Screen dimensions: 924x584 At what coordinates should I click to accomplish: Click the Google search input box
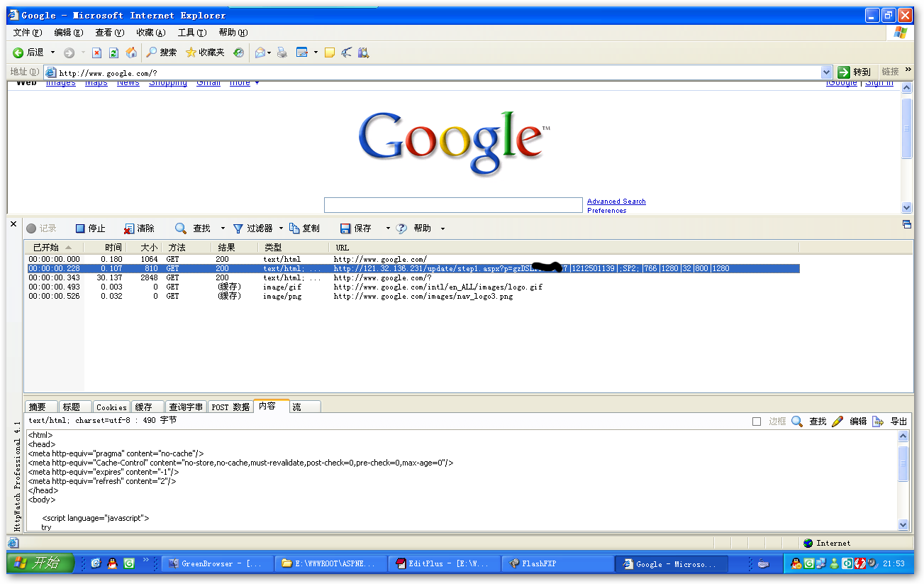tap(453, 205)
